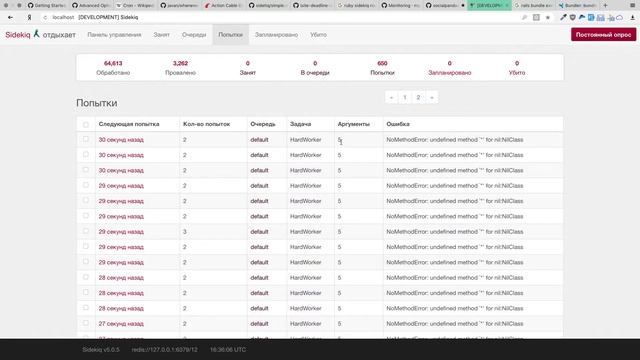Open the Убито tab in navigation bar
The image size is (640, 360).
pos(318,35)
